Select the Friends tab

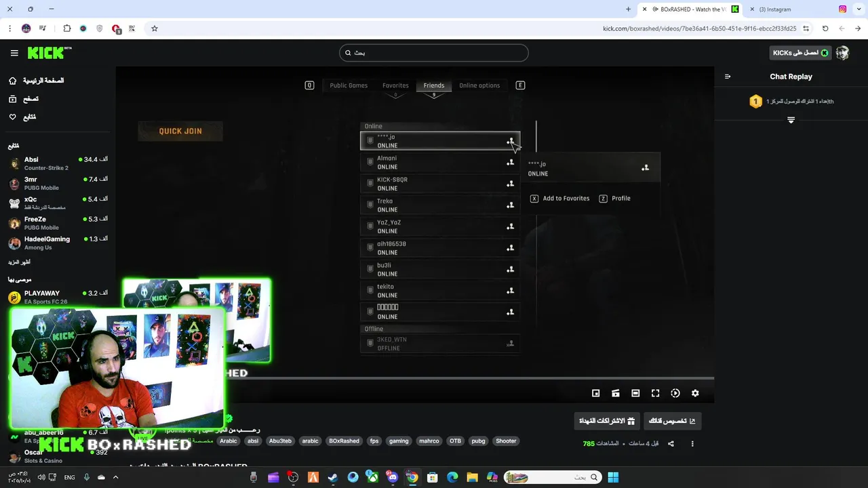(434, 85)
